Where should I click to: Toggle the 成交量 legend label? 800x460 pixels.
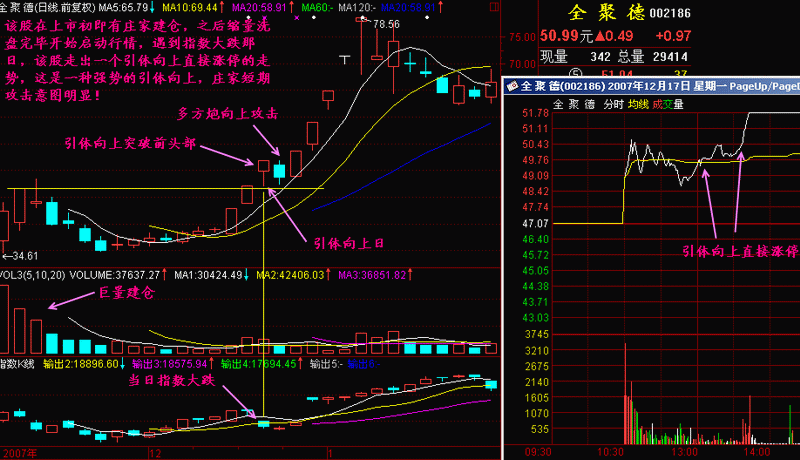coord(667,104)
